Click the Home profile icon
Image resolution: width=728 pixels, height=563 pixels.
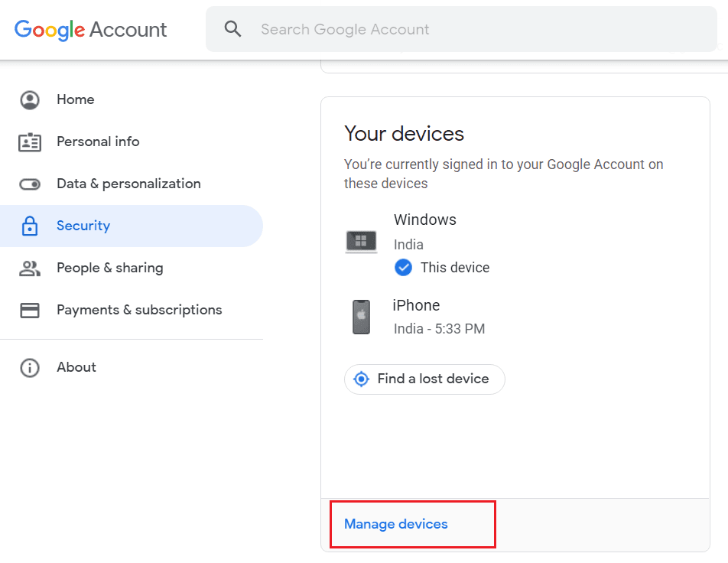click(x=30, y=99)
